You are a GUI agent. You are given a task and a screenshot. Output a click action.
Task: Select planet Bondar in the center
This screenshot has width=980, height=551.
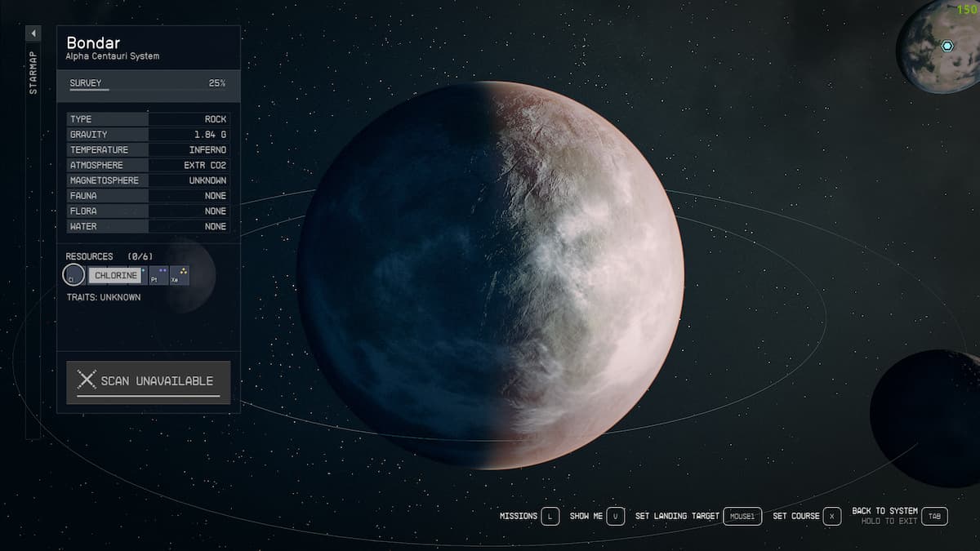point(490,275)
